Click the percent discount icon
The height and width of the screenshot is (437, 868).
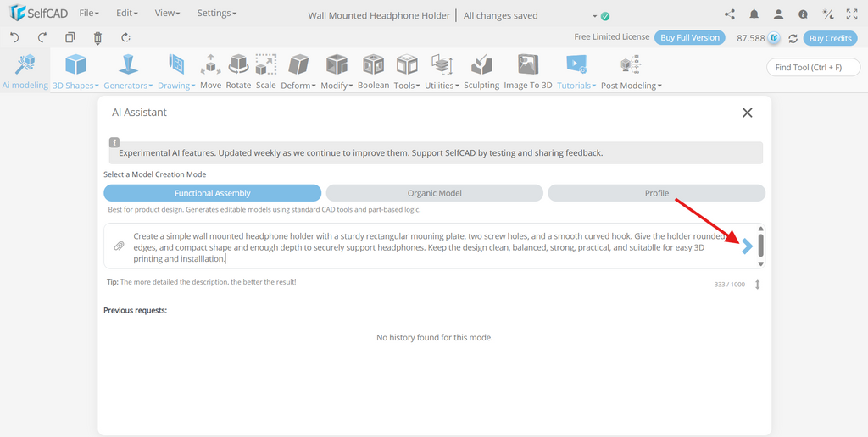coord(828,14)
